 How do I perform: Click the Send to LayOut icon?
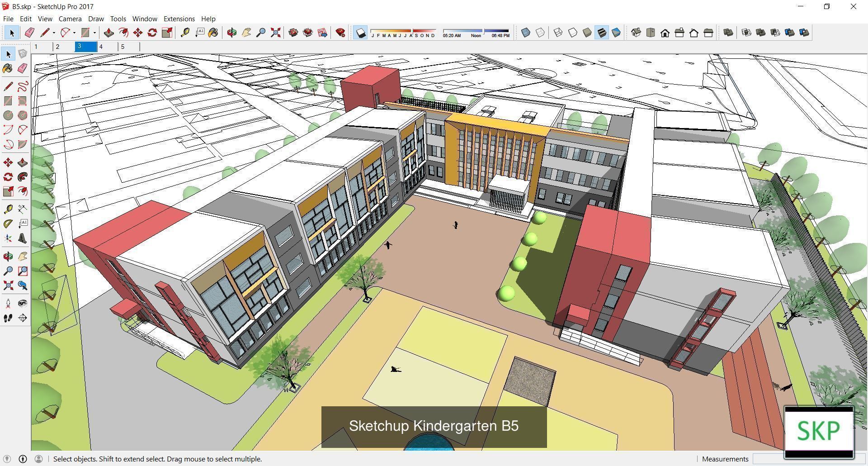(322, 33)
